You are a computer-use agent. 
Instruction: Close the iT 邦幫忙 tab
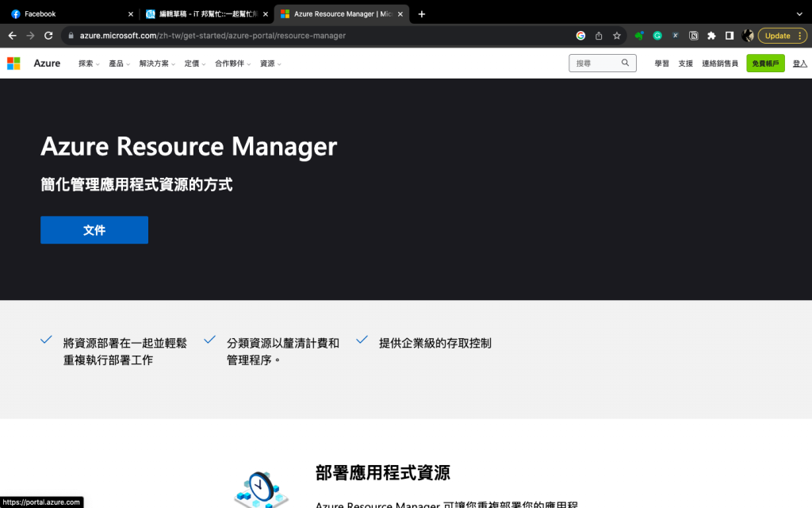(266, 14)
